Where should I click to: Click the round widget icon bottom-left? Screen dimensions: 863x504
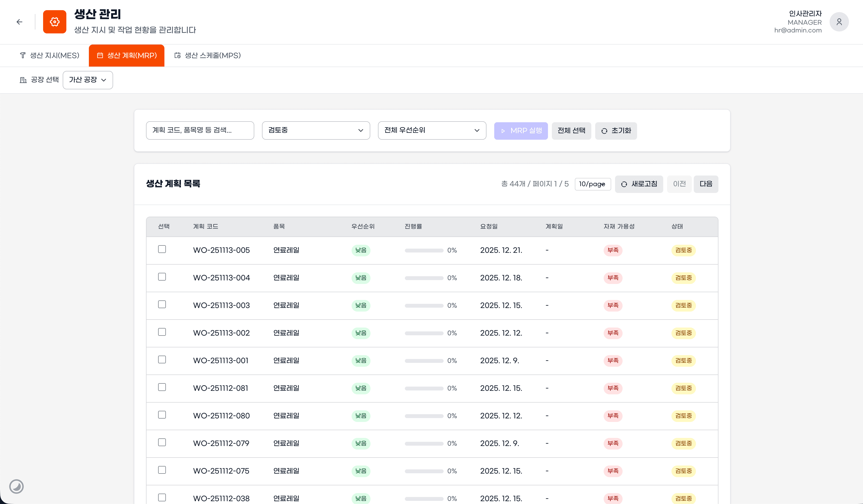tap(16, 486)
